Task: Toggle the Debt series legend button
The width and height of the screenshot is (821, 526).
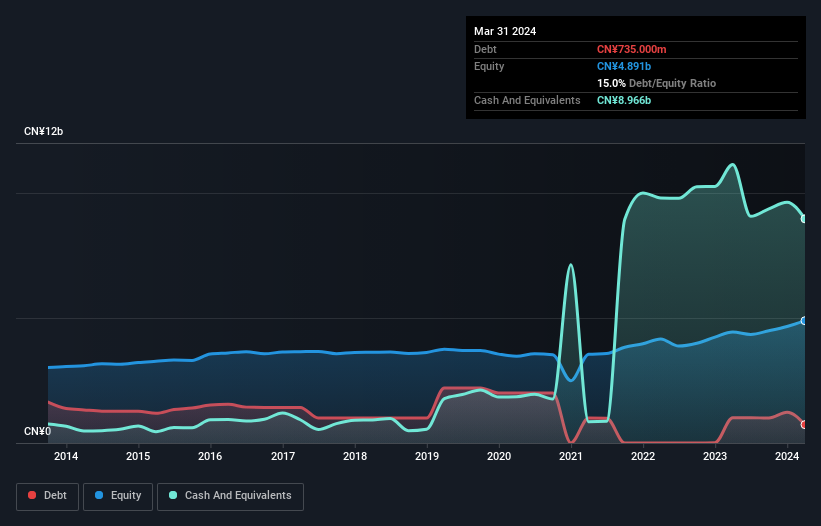Action: pos(48,496)
